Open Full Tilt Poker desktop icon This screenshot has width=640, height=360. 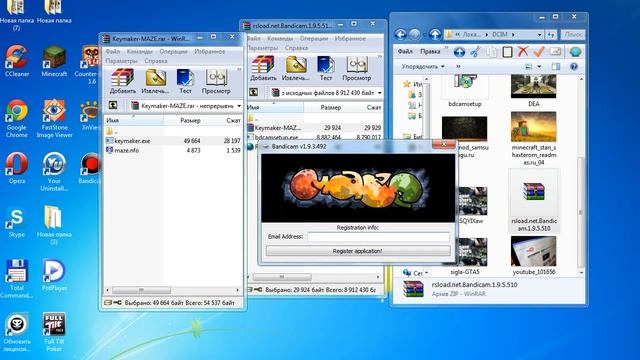pos(54,331)
